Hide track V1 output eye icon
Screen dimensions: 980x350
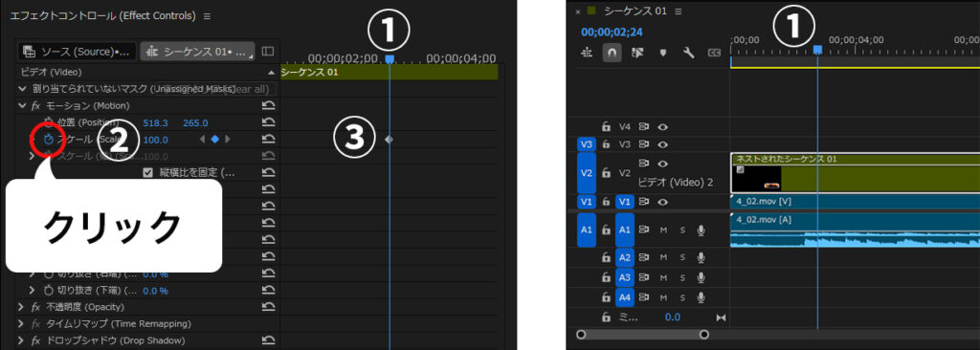point(662,202)
